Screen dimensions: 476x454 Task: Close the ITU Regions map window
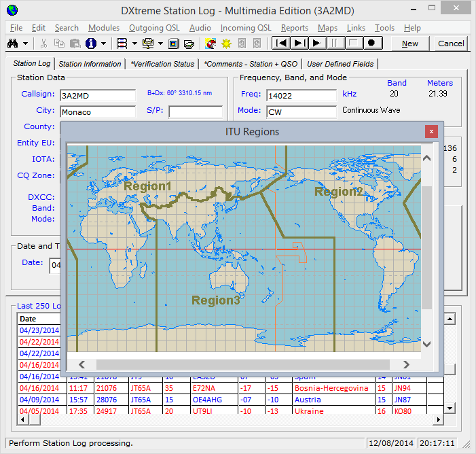pyautogui.click(x=431, y=132)
